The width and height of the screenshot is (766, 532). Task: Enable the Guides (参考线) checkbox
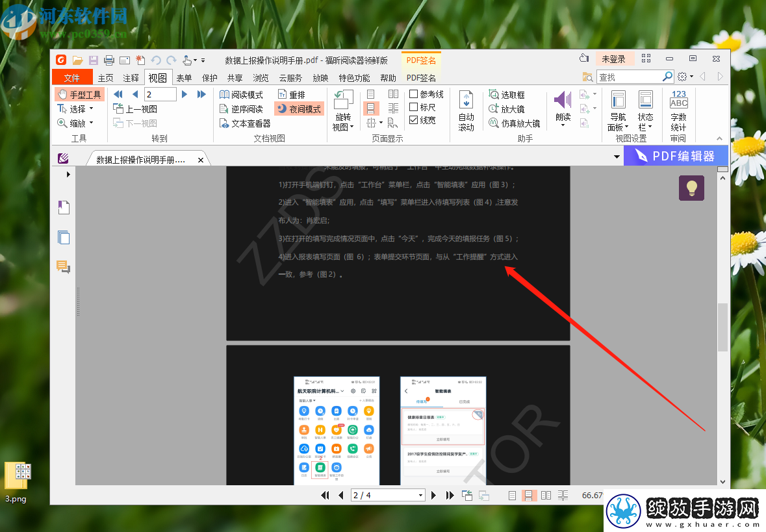tap(414, 94)
